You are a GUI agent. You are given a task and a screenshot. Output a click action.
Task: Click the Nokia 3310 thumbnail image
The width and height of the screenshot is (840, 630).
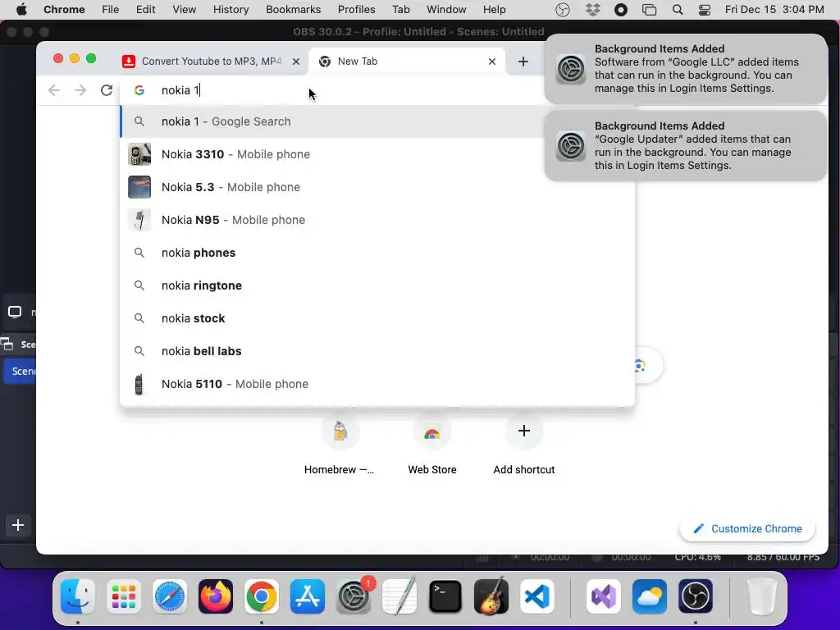(139, 154)
